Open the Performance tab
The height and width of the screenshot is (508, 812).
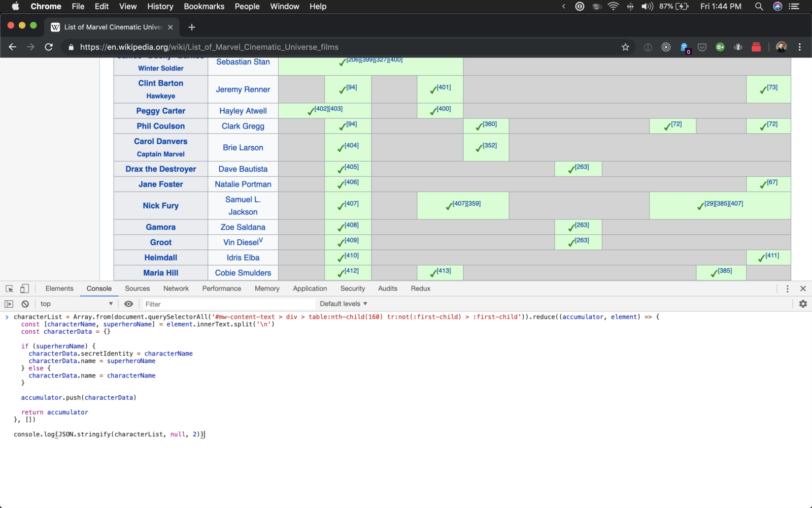click(x=222, y=289)
